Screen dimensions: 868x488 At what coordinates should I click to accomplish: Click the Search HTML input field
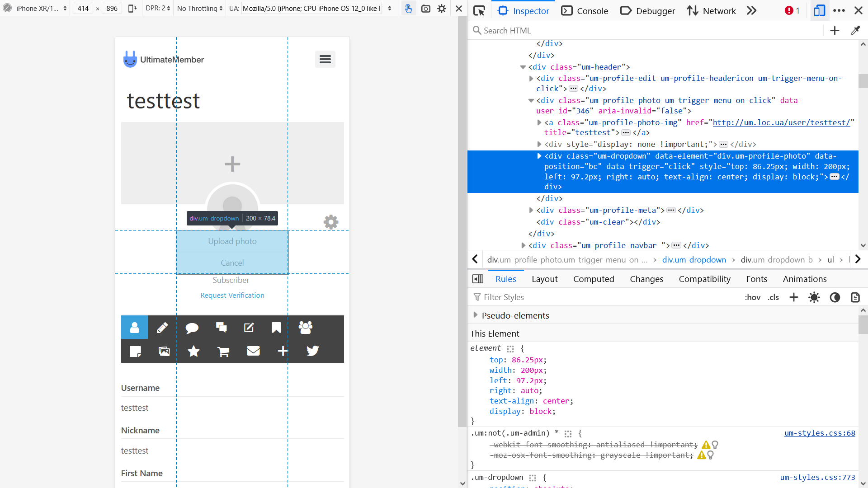(x=646, y=30)
